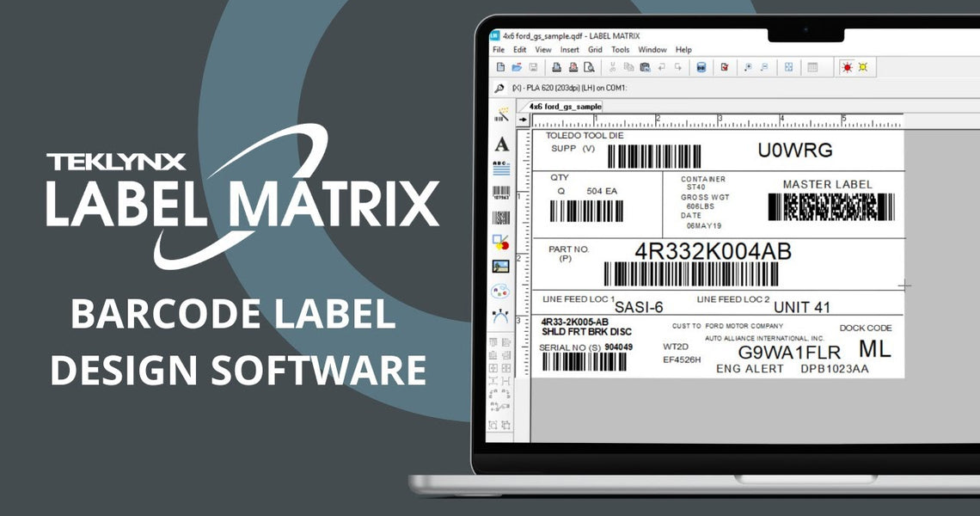Click the yellow light toolbar icon
The width and height of the screenshot is (980, 516).
pos(863,67)
